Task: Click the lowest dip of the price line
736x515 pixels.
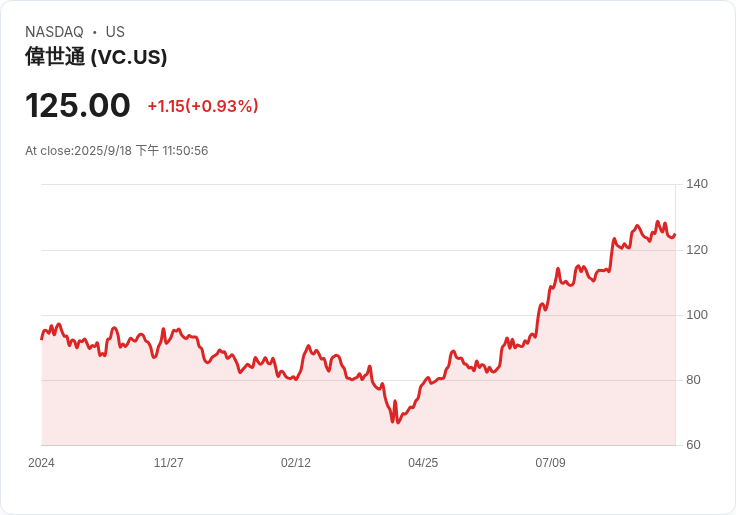Action: click(393, 422)
